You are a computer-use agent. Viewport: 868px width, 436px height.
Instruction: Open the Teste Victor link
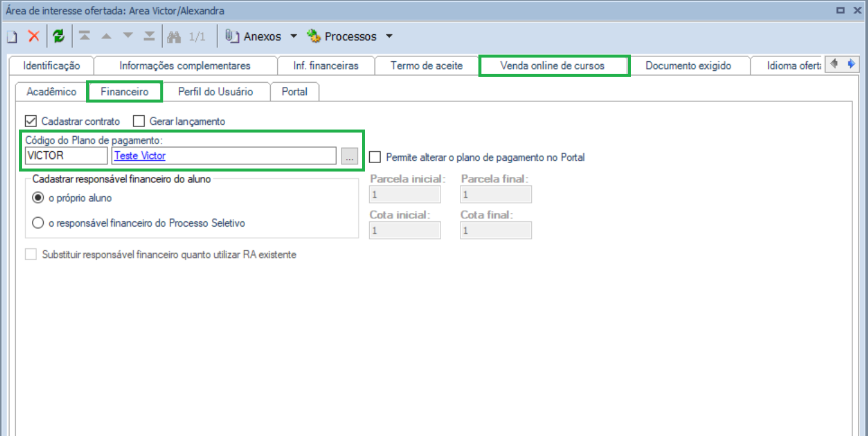tap(140, 155)
